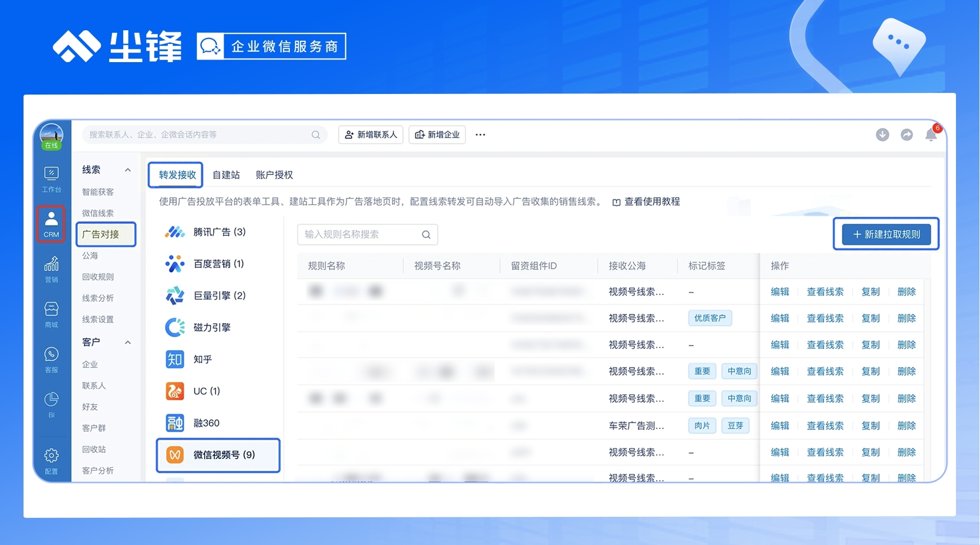Switch to the 转发接收 tab
The height and width of the screenshot is (545, 980).
click(177, 175)
